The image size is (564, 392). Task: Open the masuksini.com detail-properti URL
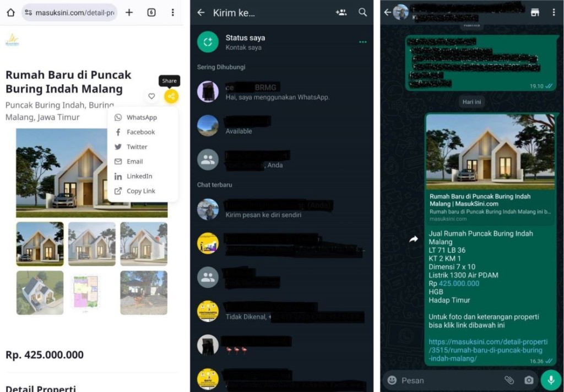pos(488,350)
